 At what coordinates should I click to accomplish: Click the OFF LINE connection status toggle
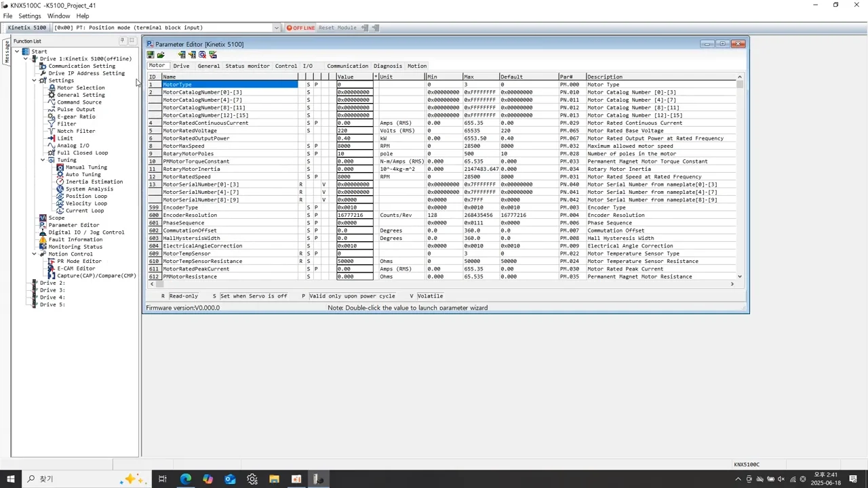pyautogui.click(x=300, y=28)
